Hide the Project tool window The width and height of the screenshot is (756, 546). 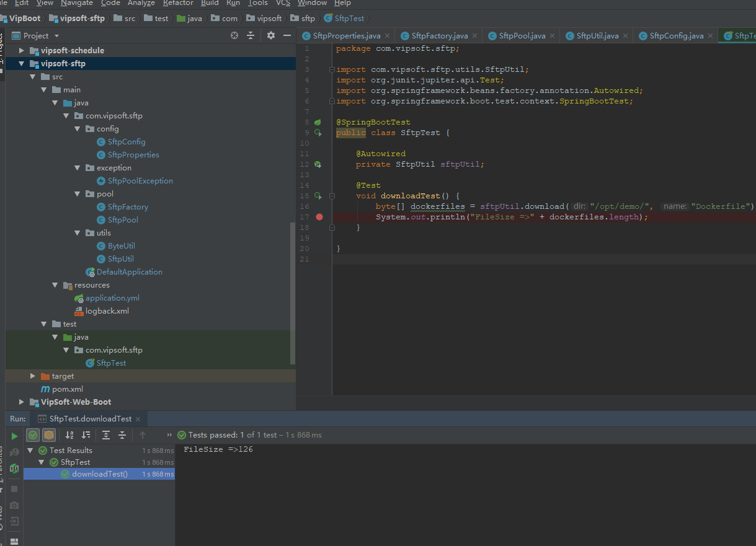click(x=287, y=35)
